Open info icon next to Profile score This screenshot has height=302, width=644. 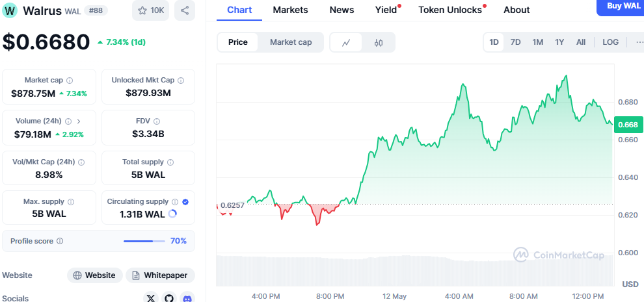pyautogui.click(x=60, y=241)
